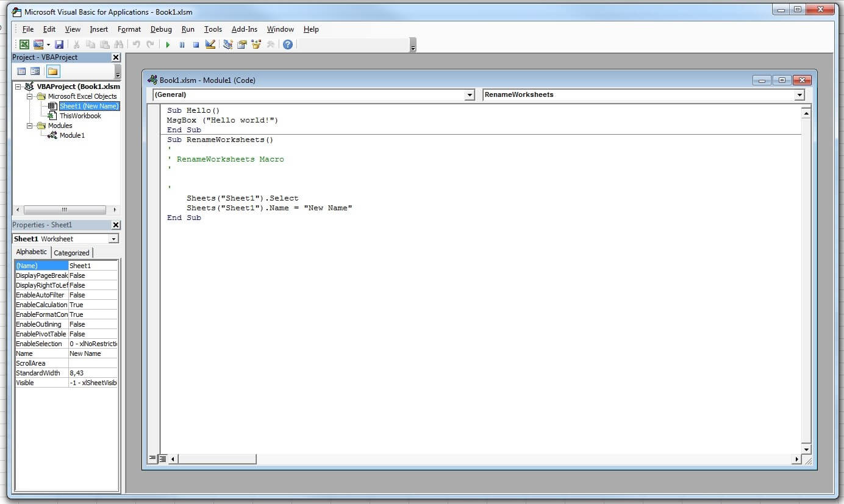The image size is (844, 504).
Task: Open the Debug menu
Action: click(161, 29)
